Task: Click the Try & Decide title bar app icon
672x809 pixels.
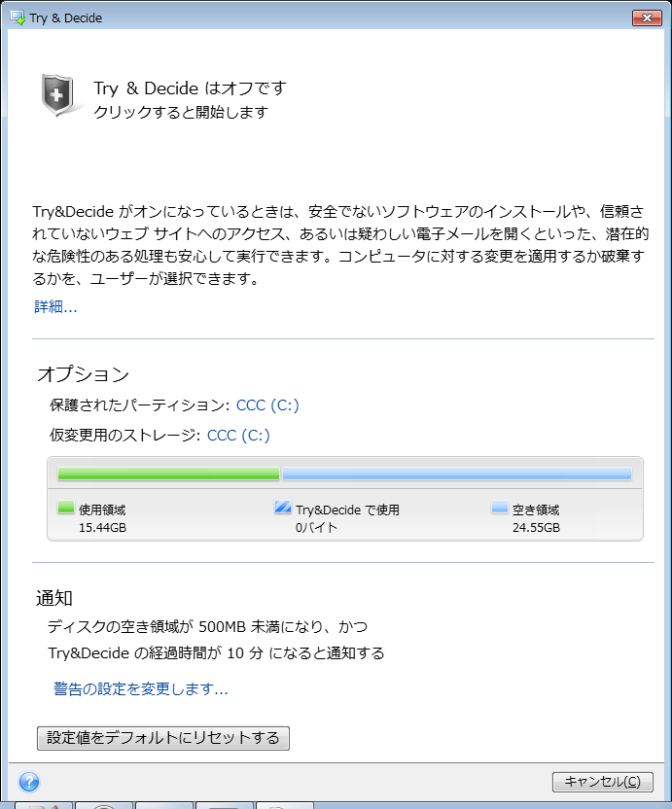Action: pos(18,18)
